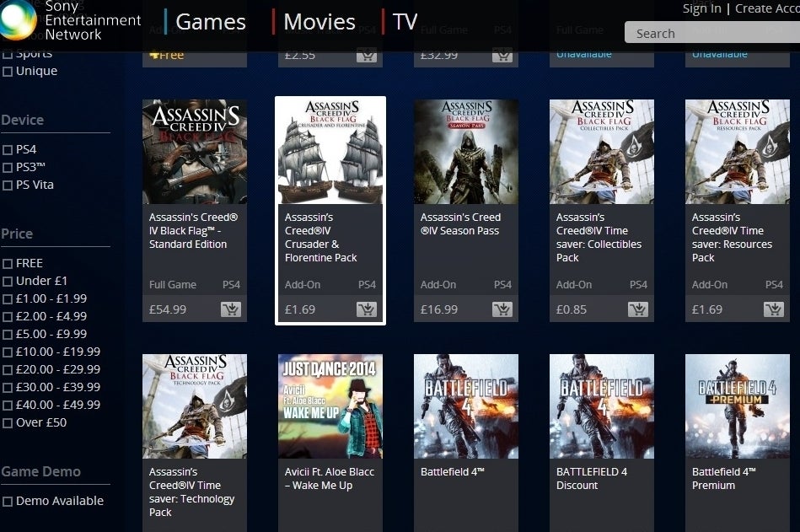The width and height of the screenshot is (800, 532).
Task: Open Assassin's Creed IV Black Flag Standard Edition title
Action: pyautogui.click(x=193, y=230)
